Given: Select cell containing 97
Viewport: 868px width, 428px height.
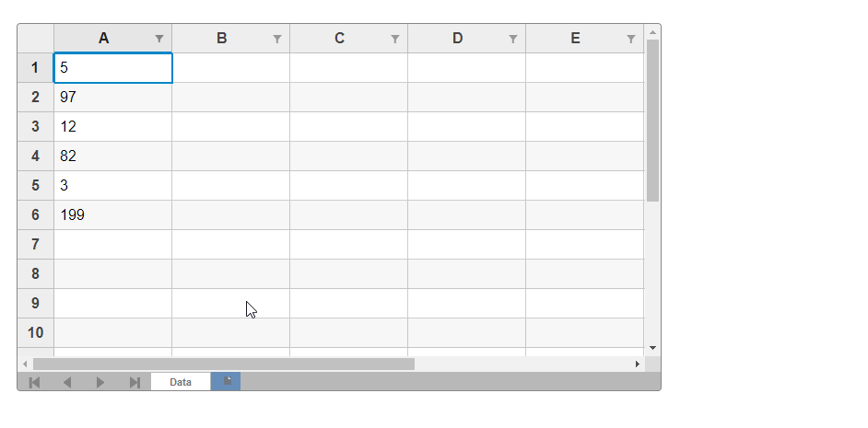Looking at the screenshot, I should 113,98.
